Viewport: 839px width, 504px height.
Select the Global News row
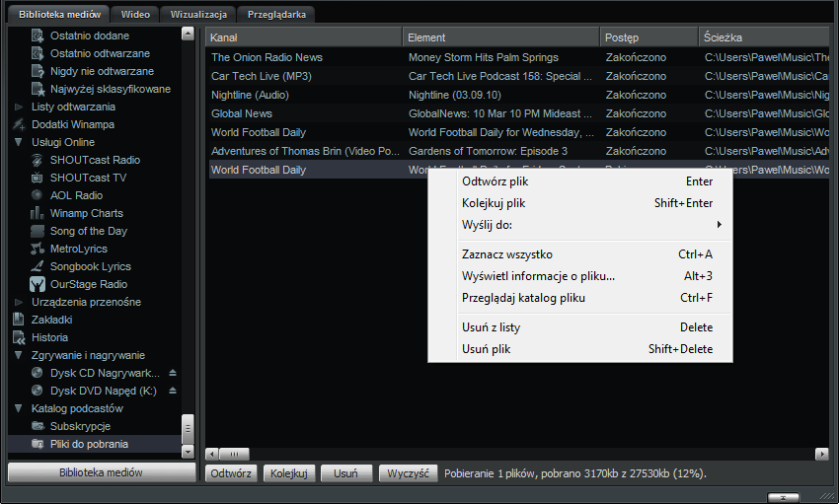519,113
